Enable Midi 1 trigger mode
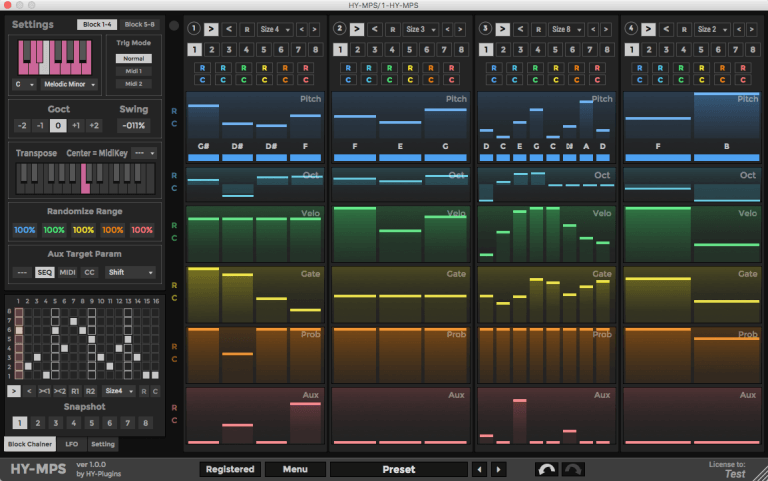Screen dimensions: 768x481 click(133, 71)
